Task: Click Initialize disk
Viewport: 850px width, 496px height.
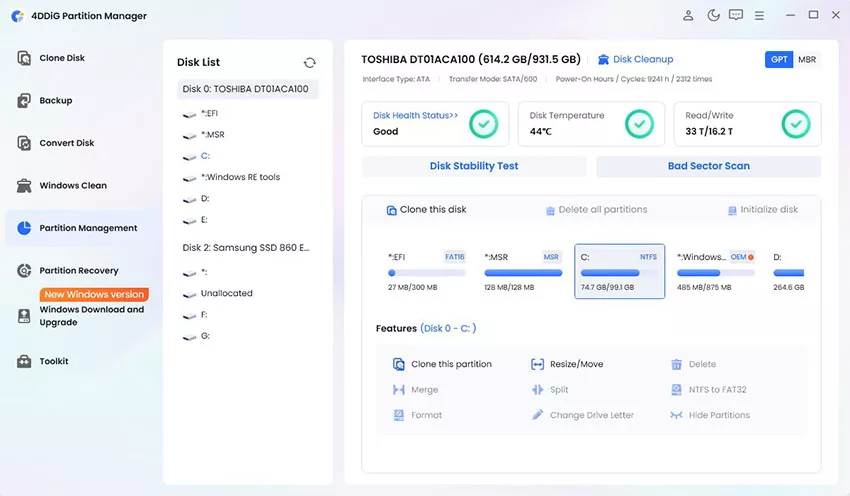Action: click(x=762, y=210)
